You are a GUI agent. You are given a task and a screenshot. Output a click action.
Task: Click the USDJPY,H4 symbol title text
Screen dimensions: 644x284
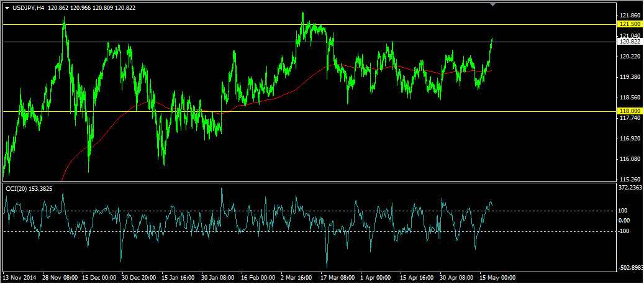coord(29,8)
